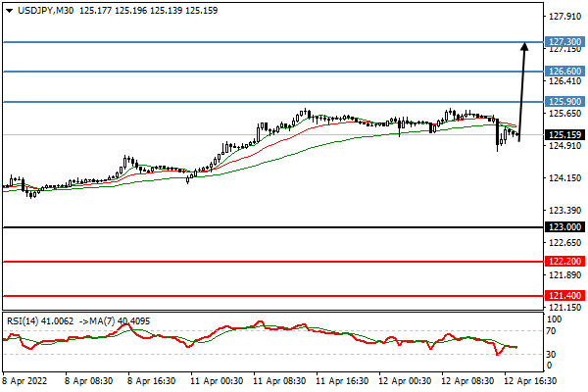The height and width of the screenshot is (392, 588).
Task: Click the 126.410 price axis label
Action: 564,81
